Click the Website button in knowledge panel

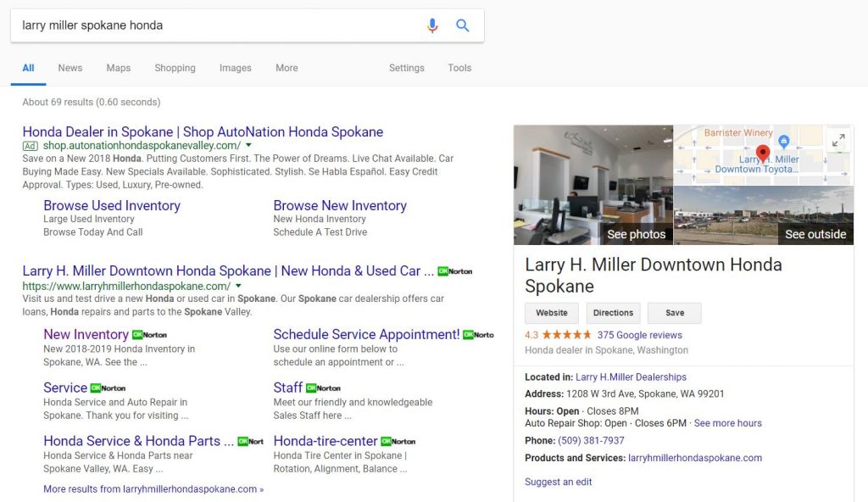552,313
